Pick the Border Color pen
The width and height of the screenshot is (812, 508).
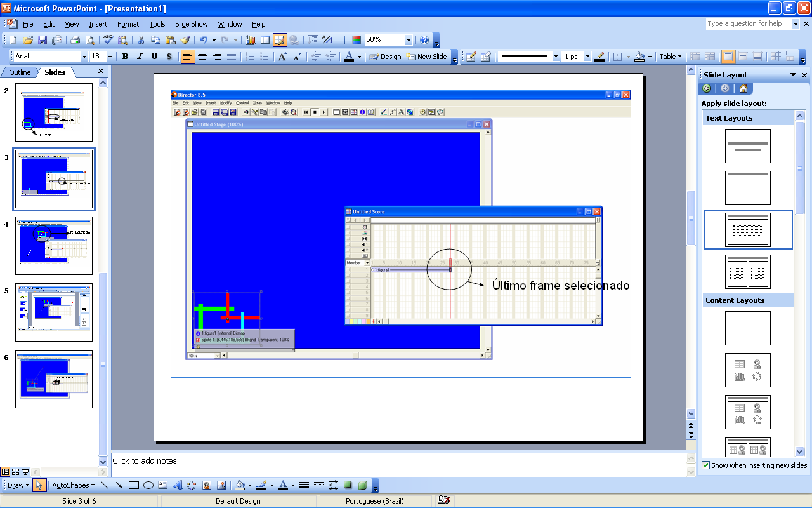(599, 57)
